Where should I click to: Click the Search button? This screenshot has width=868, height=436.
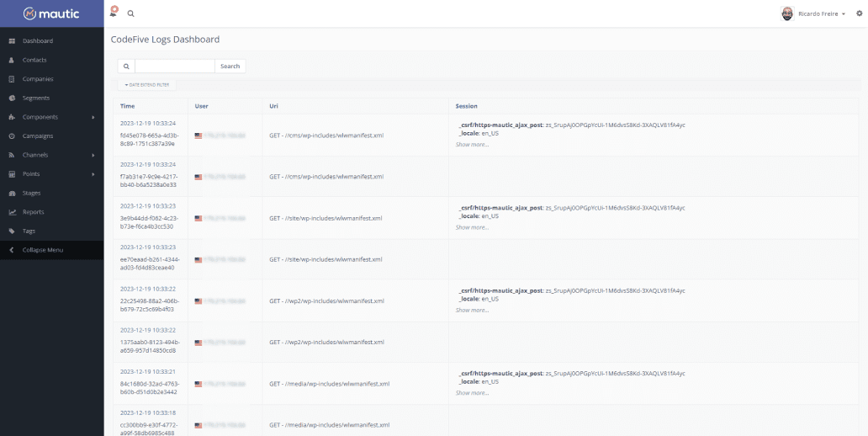click(230, 66)
